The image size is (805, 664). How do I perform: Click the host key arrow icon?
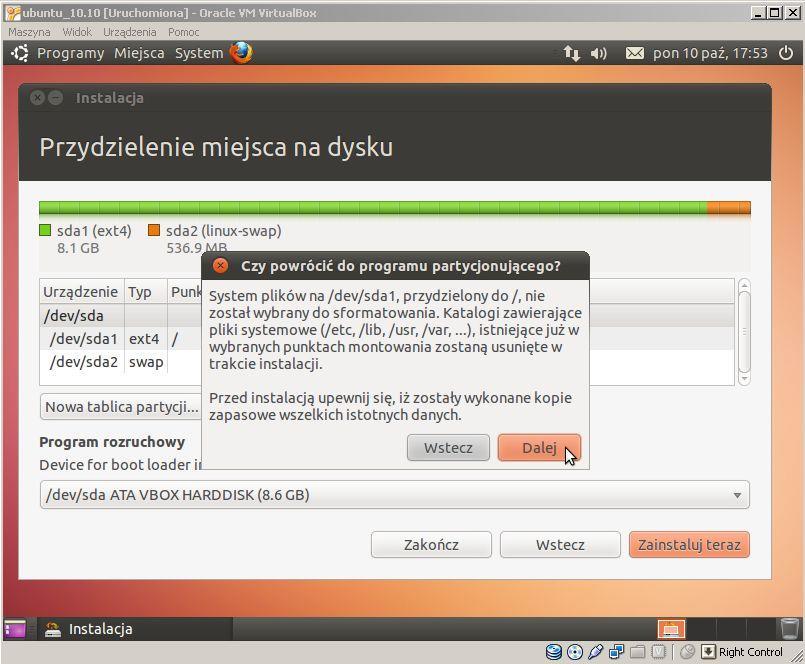tap(708, 652)
